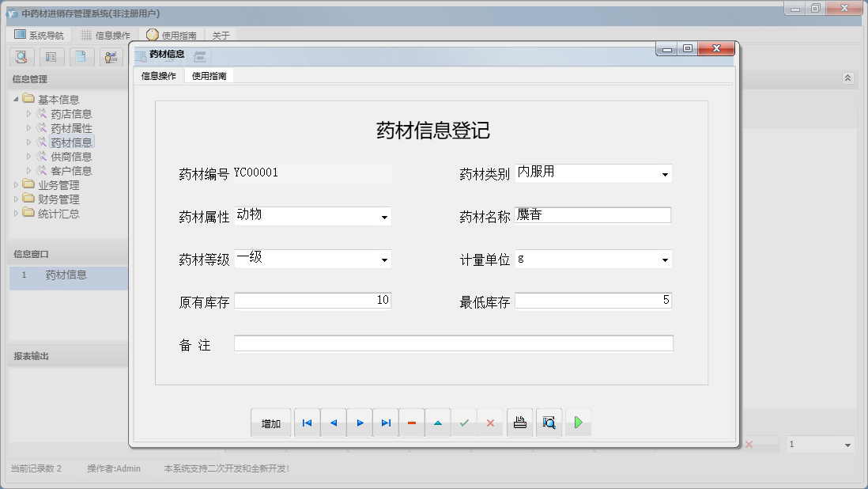Open the 药材类别 dropdown
Screen dimensions: 868x489
[x=666, y=173]
